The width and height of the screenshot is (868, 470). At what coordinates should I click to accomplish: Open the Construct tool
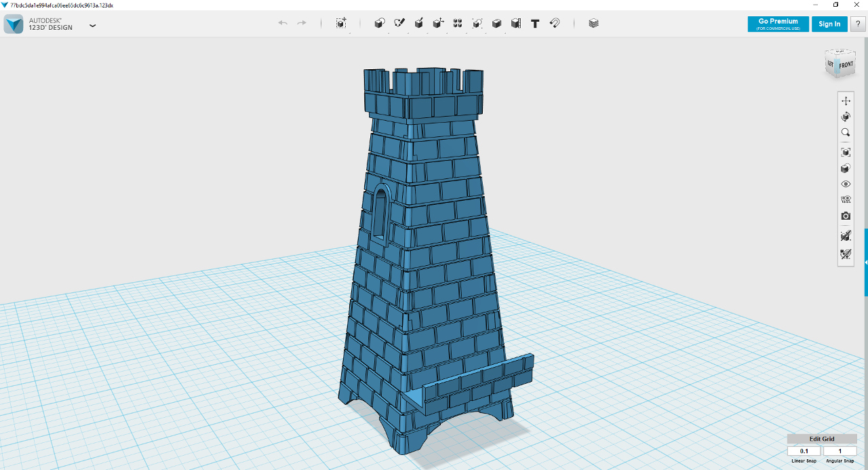click(x=419, y=23)
